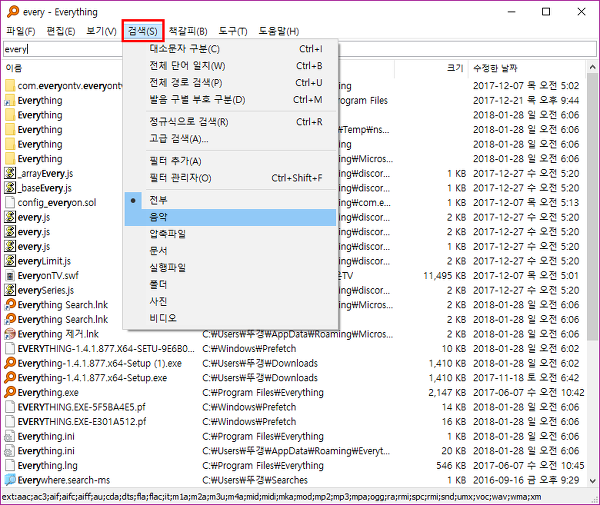The height and width of the screenshot is (505, 600).
Task: Toggle 전체 경로 검색(P) option
Action: click(x=230, y=83)
